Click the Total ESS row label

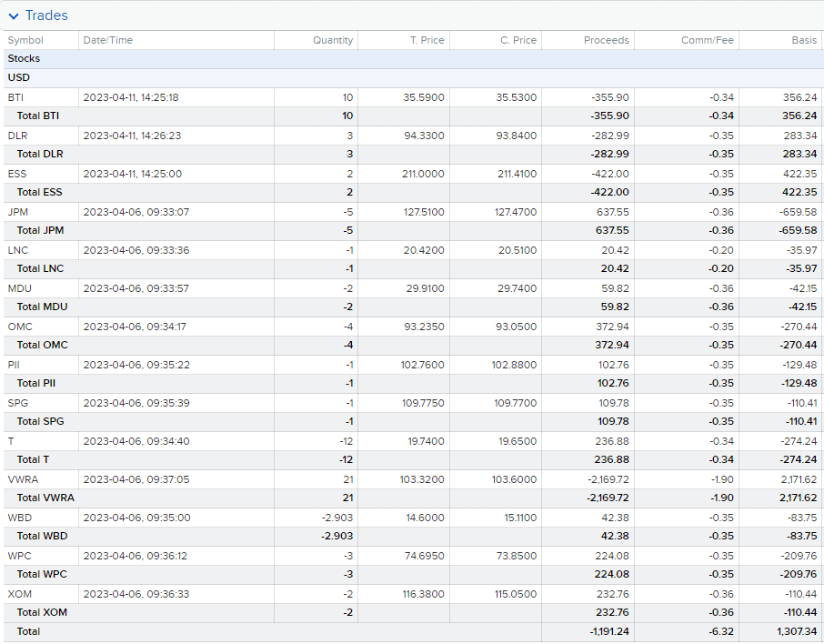(x=39, y=193)
